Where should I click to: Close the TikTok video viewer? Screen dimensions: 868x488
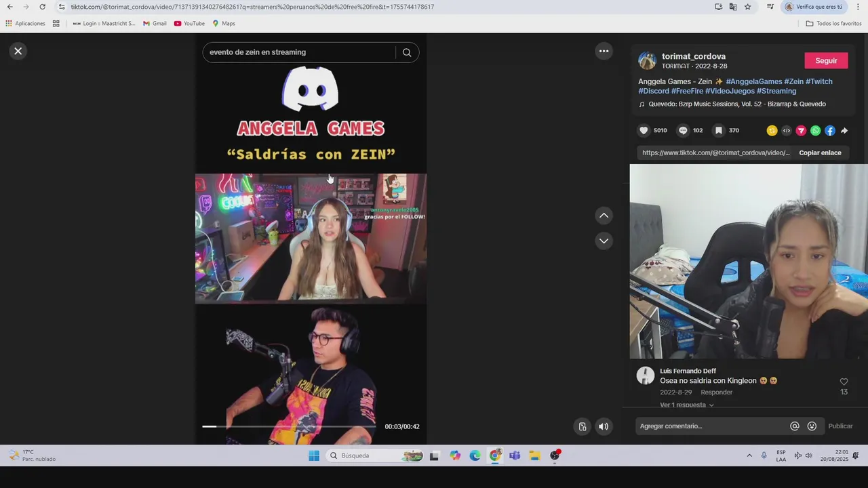click(x=18, y=51)
